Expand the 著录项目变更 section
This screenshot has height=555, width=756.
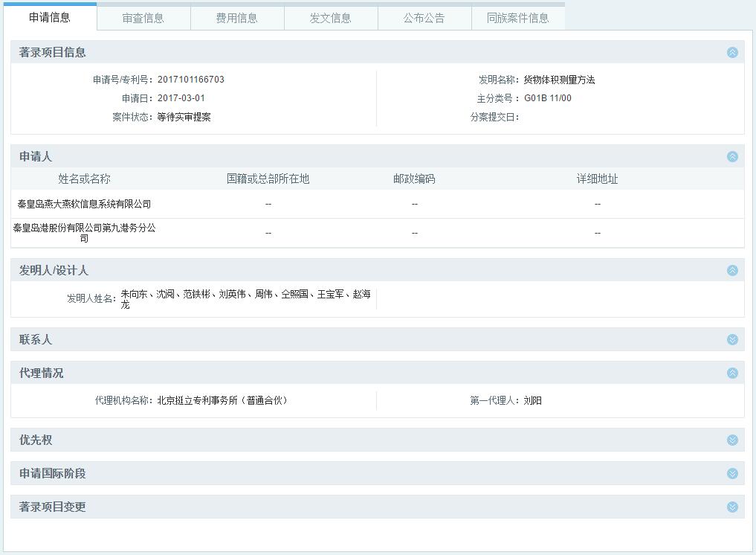pos(732,507)
